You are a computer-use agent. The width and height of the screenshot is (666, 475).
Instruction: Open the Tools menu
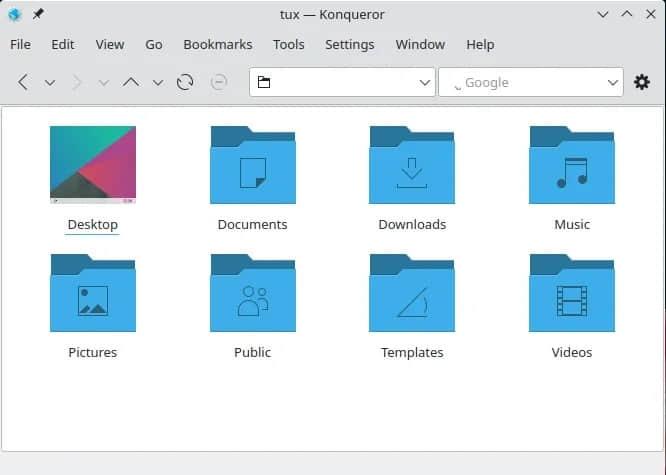[288, 44]
